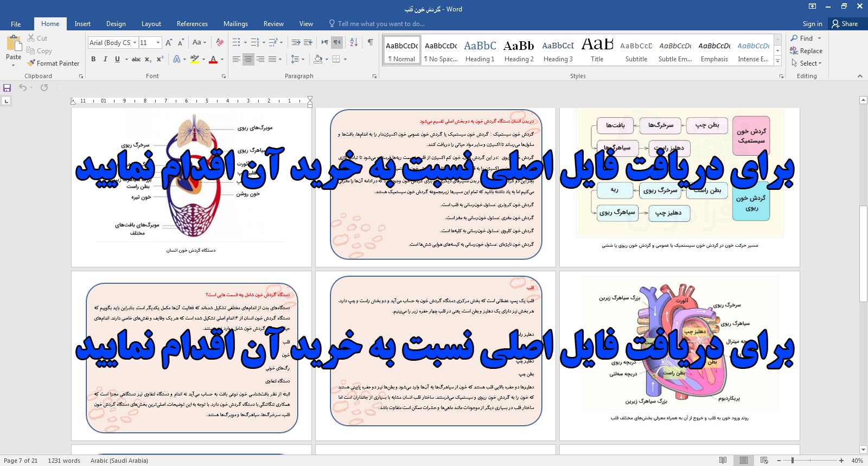868x466 pixels.
Task: Toggle strikethrough formatting
Action: [x=136, y=59]
